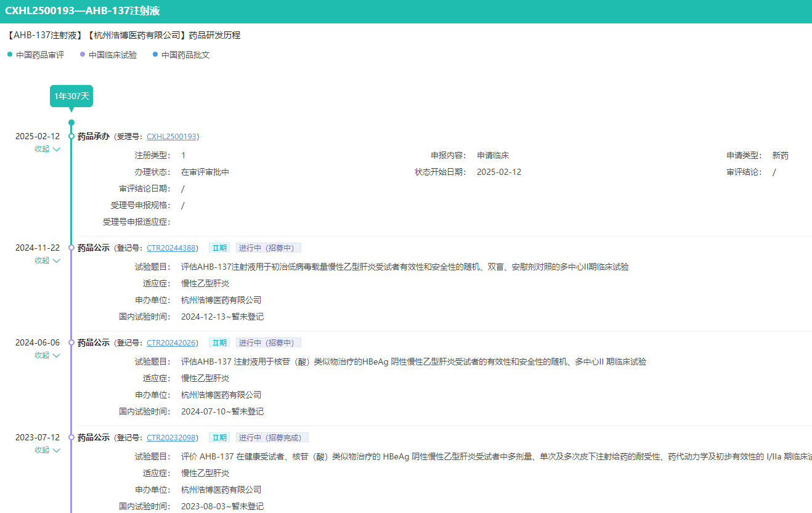Screen dimensions: 812x513
Task: Click the purple 中国临床试验 legend dot
Action: pos(81,54)
